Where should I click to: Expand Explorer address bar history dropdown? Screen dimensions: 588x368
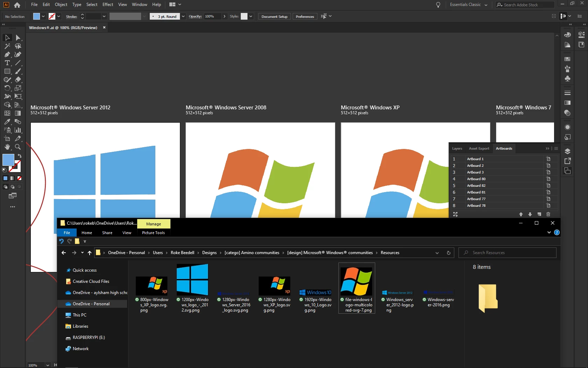pyautogui.click(x=437, y=253)
